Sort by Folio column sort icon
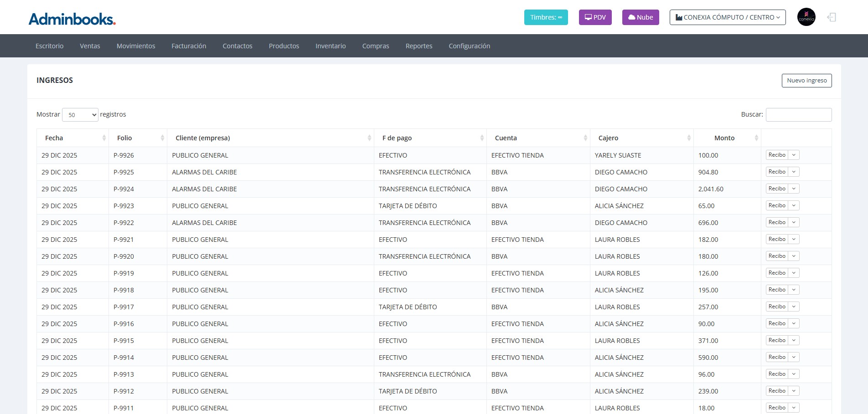The width and height of the screenshot is (868, 414). [x=162, y=138]
